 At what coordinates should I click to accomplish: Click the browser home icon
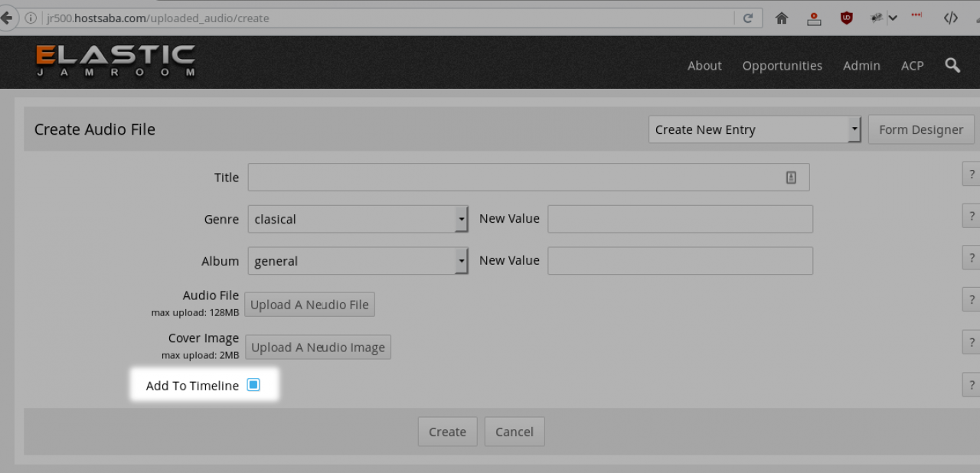coord(782,18)
